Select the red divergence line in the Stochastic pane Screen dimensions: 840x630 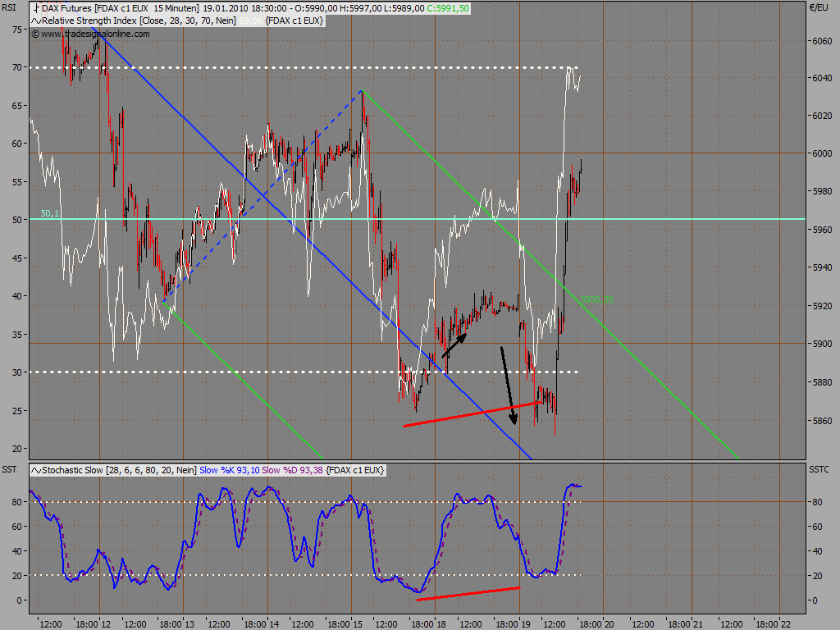(x=468, y=594)
